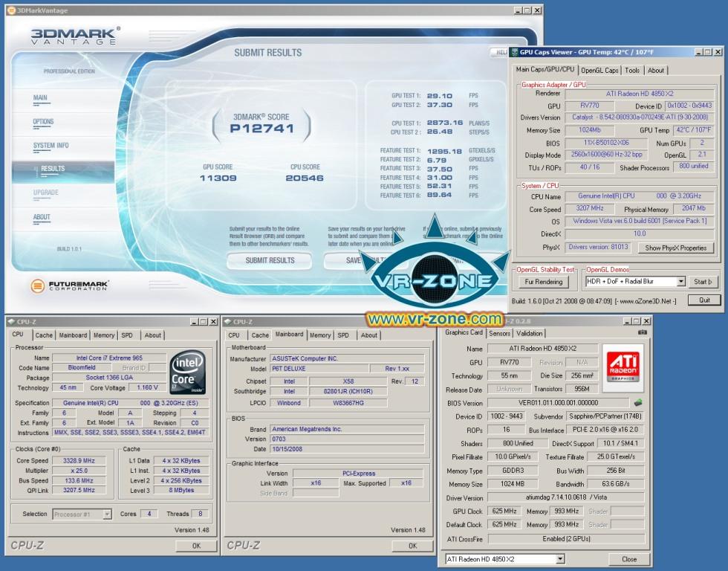Select System Info in the 3DMark sidebar
The height and width of the screenshot is (571, 728).
[51, 146]
